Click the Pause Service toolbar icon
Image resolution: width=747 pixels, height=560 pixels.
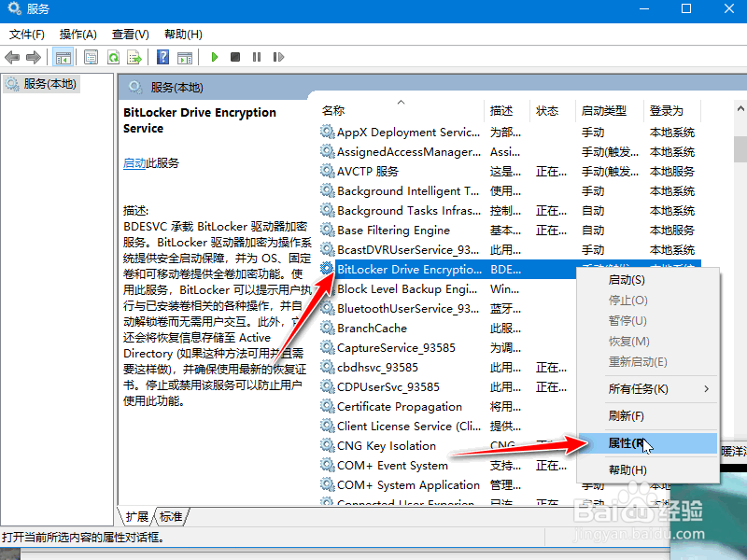[x=257, y=57]
